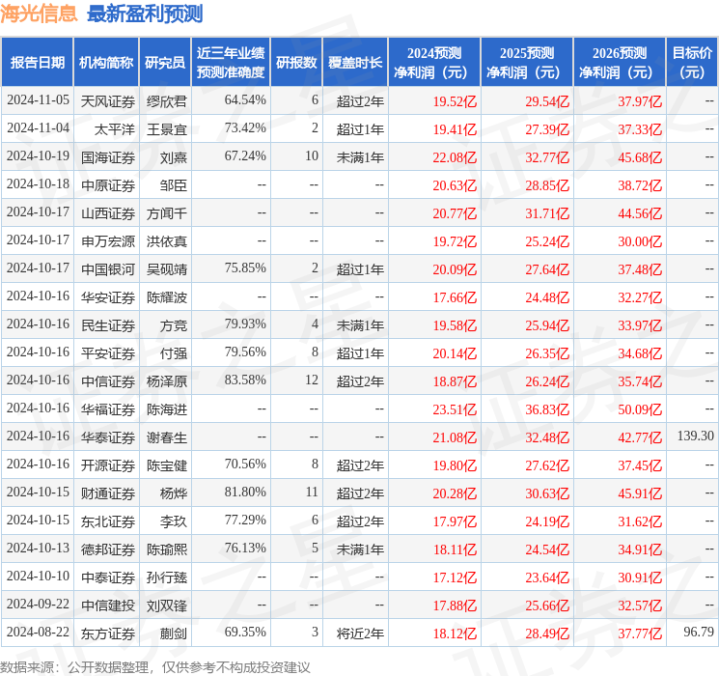Click researcher name 王景宜
Image resolution: width=719 pixels, height=676 pixels.
point(166,129)
